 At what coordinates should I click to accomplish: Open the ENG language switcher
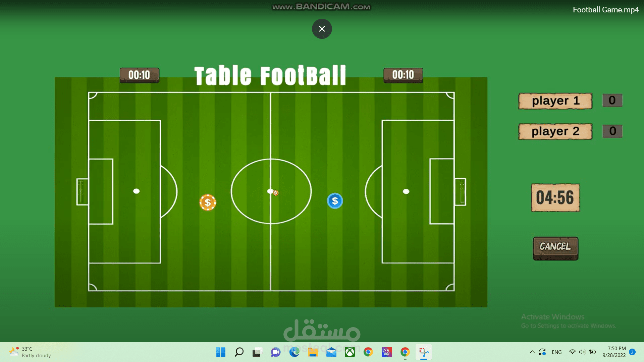(556, 352)
